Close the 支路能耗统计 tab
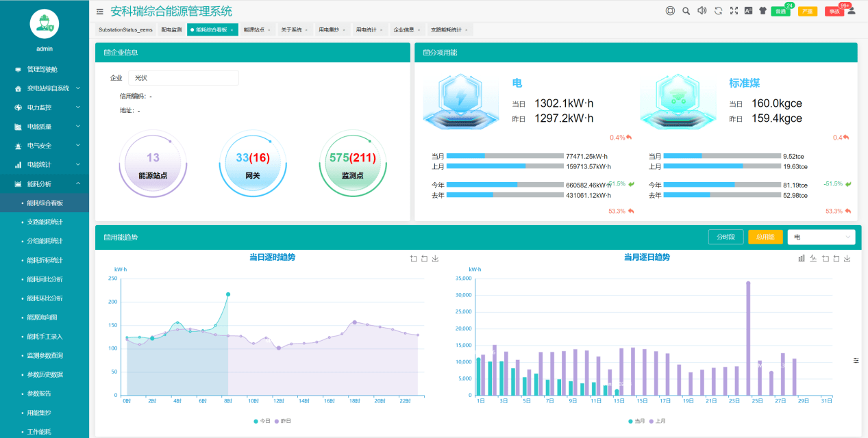 [467, 30]
